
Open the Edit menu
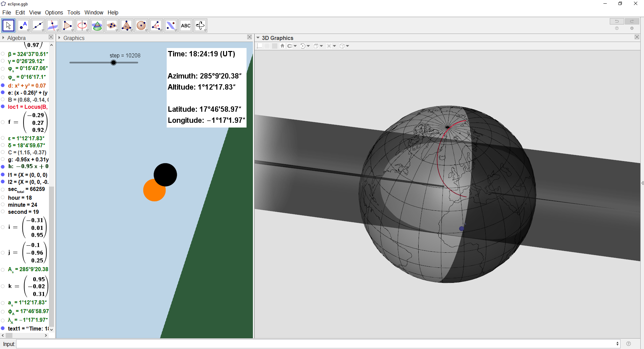(x=20, y=12)
